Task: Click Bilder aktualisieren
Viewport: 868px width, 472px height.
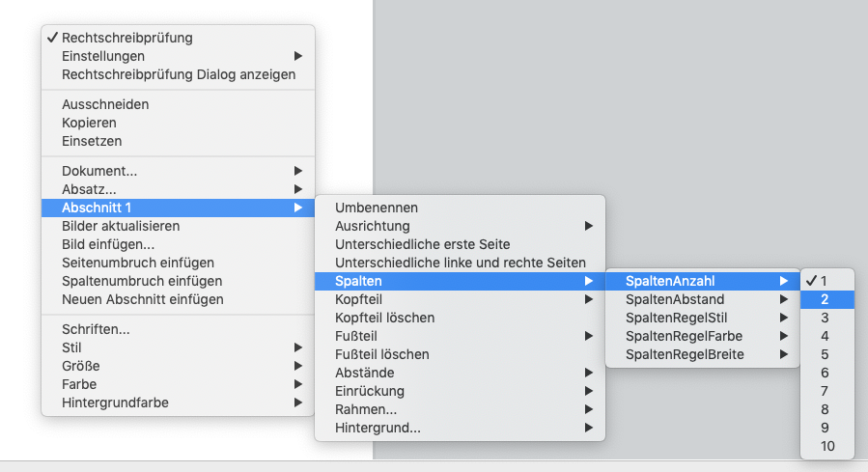Action: pos(121,226)
